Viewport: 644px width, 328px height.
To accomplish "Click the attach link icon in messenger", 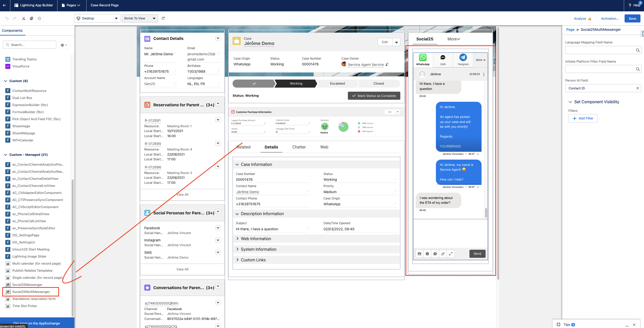I will (x=443, y=254).
